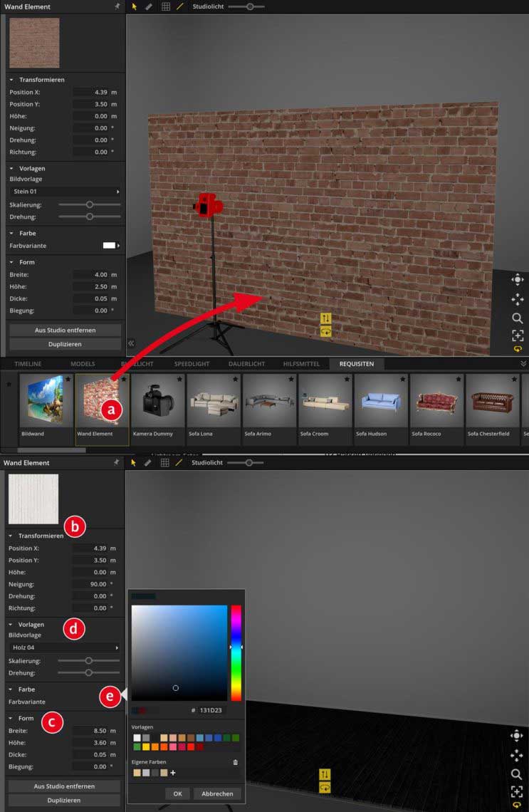The width and height of the screenshot is (529, 812).
Task: Star the Sofa Arimo prop as favorite
Action: [291, 379]
